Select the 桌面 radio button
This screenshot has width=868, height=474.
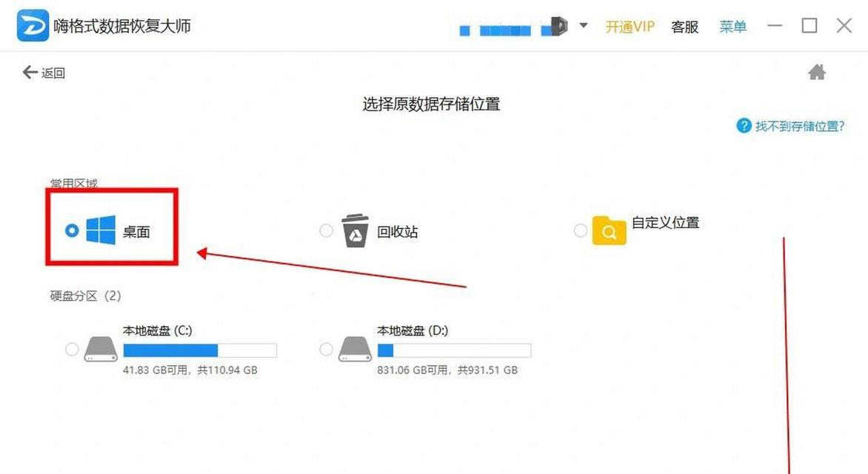click(71, 230)
